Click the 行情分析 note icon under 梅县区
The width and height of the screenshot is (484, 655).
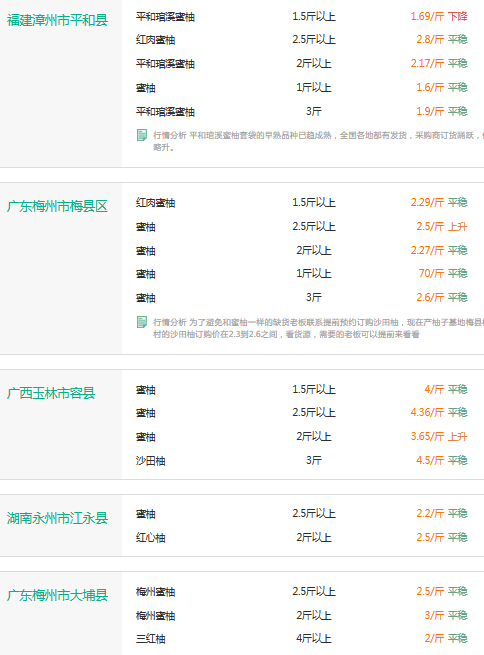[142, 322]
